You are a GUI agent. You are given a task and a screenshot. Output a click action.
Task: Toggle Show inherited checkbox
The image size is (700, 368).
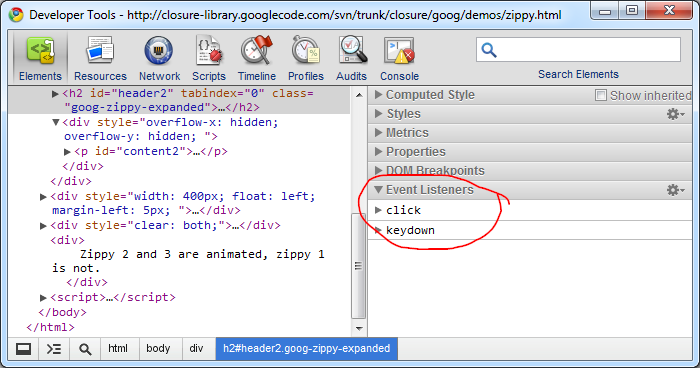pyautogui.click(x=601, y=95)
